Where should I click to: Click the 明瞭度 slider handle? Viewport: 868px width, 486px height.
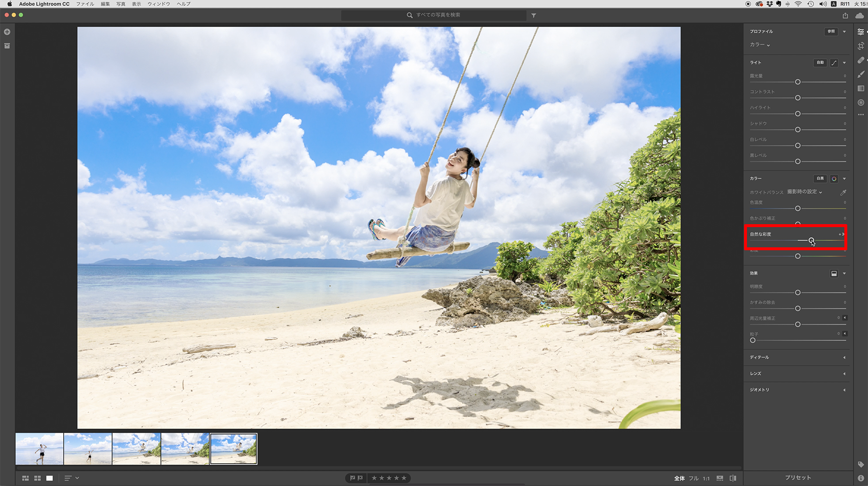pos(798,293)
